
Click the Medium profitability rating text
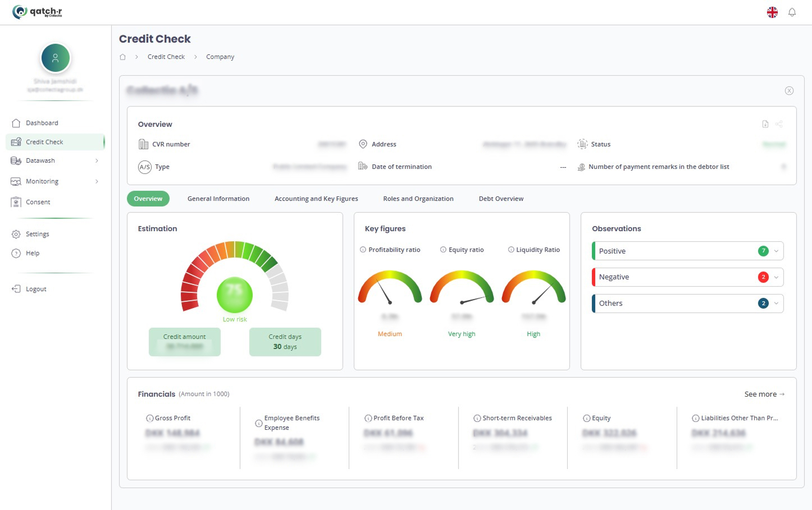tap(390, 334)
